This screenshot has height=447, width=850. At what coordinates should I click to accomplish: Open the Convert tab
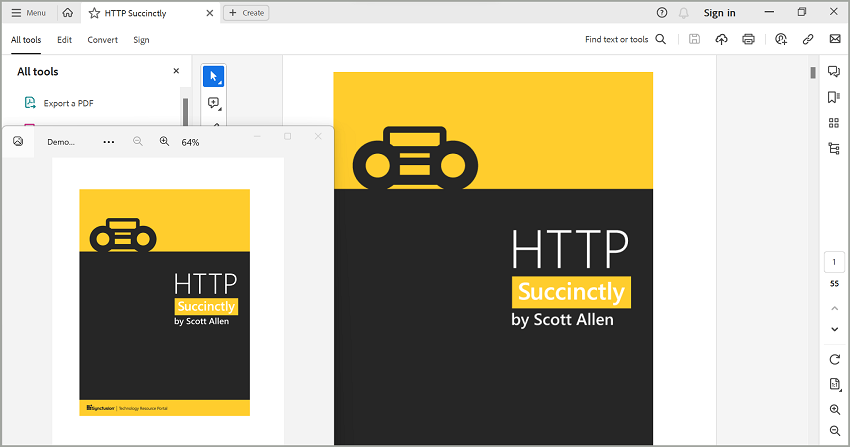pos(102,40)
